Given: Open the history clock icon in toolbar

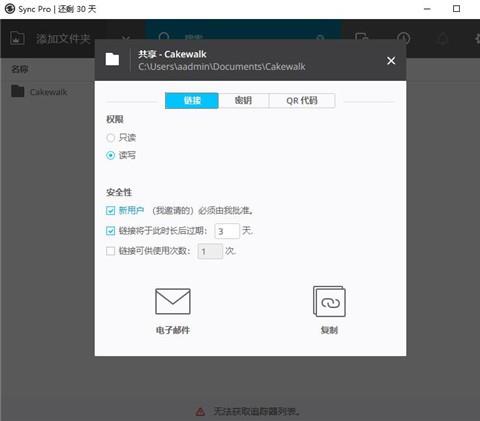Looking at the screenshot, I should (403, 38).
